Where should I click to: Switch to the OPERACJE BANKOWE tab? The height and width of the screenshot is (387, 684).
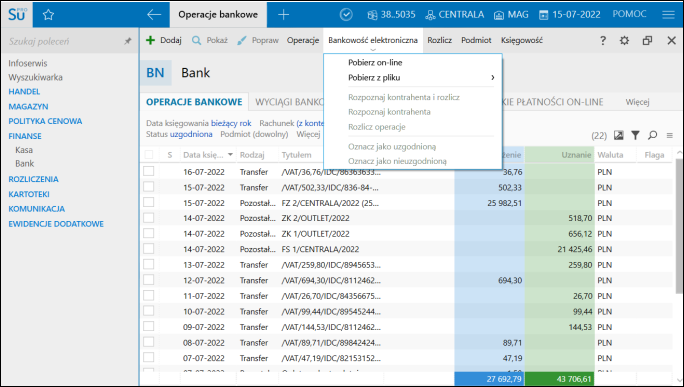pos(194,102)
